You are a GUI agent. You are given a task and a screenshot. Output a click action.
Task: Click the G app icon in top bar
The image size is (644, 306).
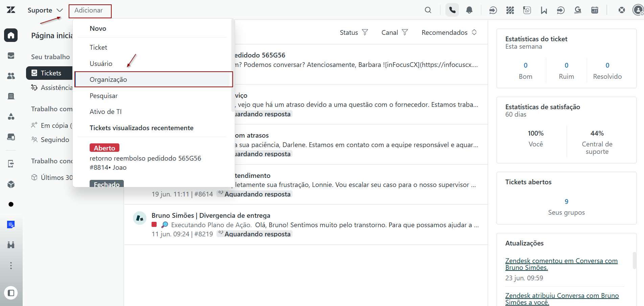click(x=578, y=10)
